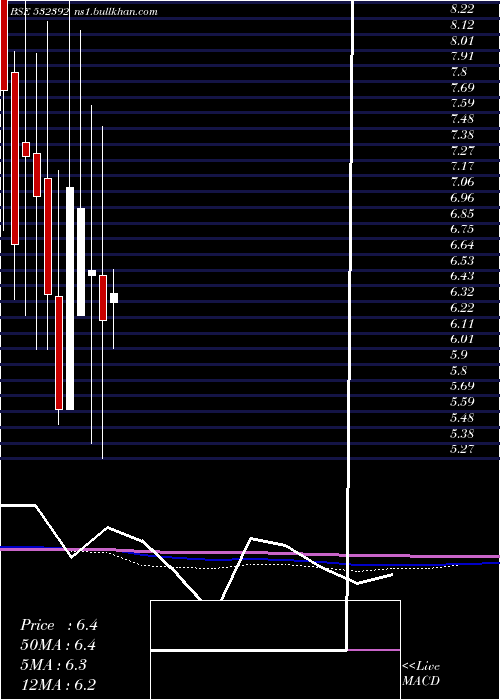
Task: Click the 8.12 price axis label
Action: pyautogui.click(x=462, y=25)
